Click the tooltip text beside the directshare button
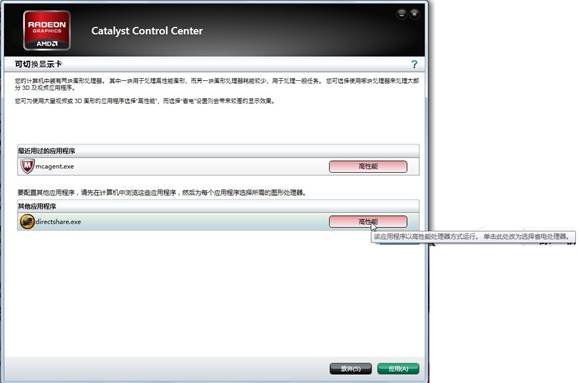 473,236
